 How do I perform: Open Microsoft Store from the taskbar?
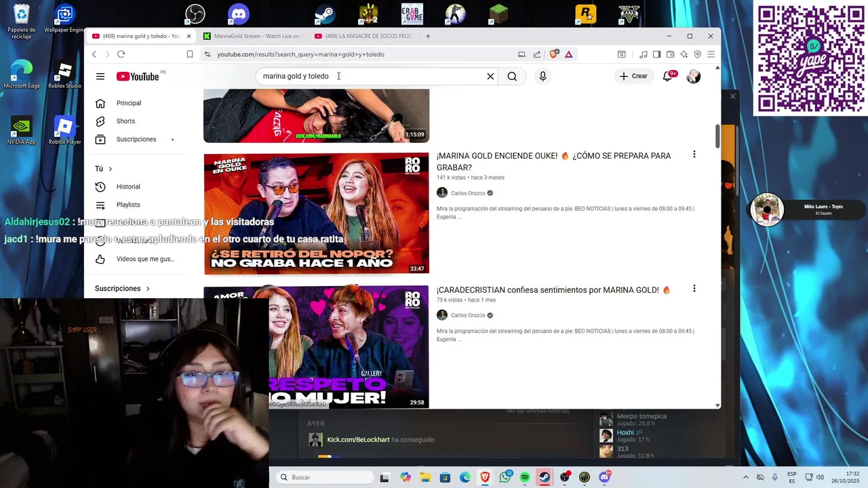point(445,477)
